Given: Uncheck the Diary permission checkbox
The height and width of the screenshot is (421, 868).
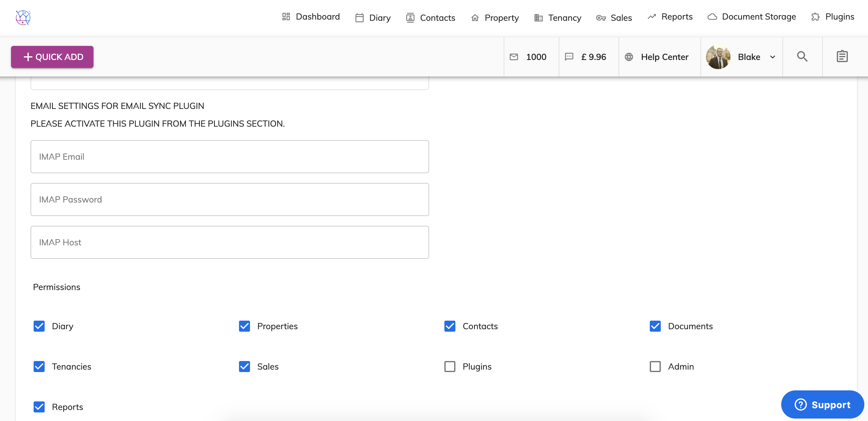Looking at the screenshot, I should click(39, 326).
